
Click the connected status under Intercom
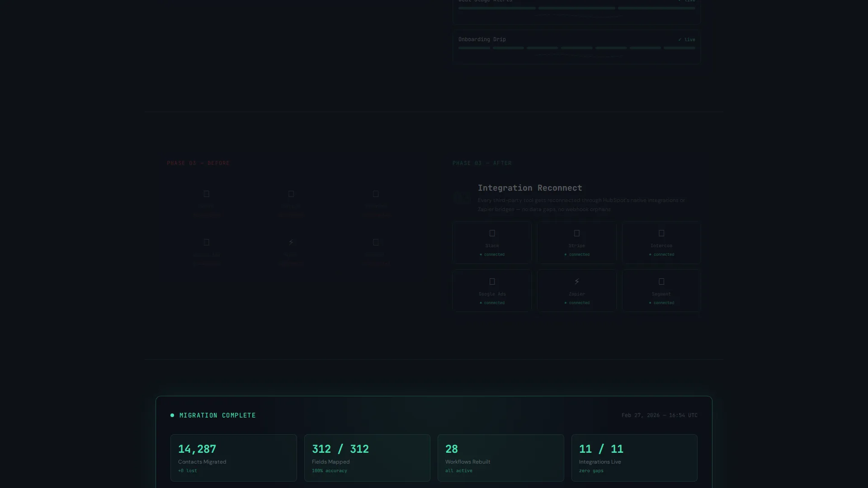click(661, 254)
